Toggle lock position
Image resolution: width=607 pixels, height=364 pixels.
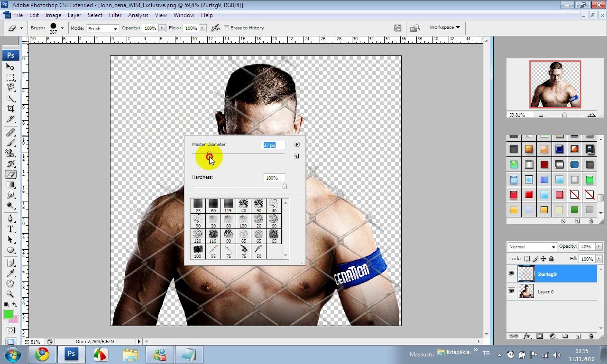click(x=543, y=259)
